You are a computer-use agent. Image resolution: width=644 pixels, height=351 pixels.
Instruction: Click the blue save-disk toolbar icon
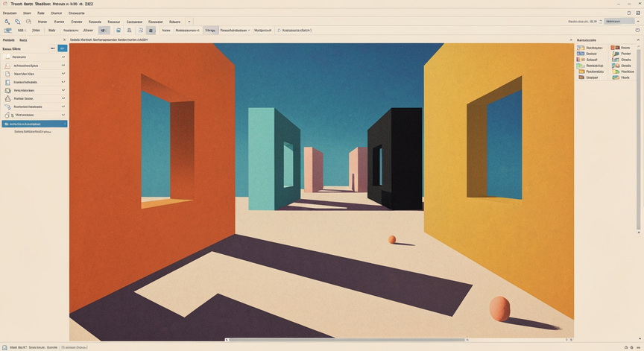coord(119,31)
